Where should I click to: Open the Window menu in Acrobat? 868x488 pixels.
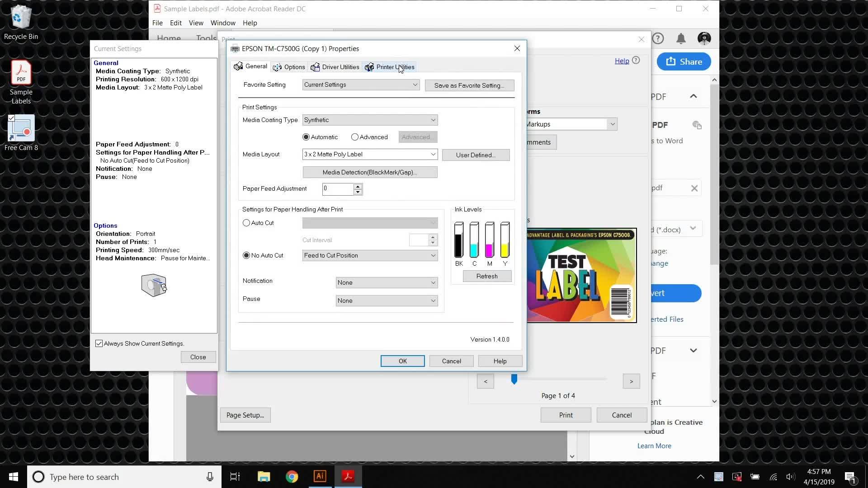[x=223, y=23]
